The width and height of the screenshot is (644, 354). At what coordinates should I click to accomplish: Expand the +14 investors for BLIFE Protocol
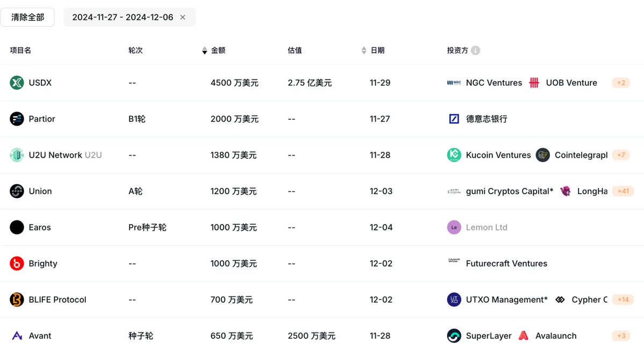(x=623, y=300)
